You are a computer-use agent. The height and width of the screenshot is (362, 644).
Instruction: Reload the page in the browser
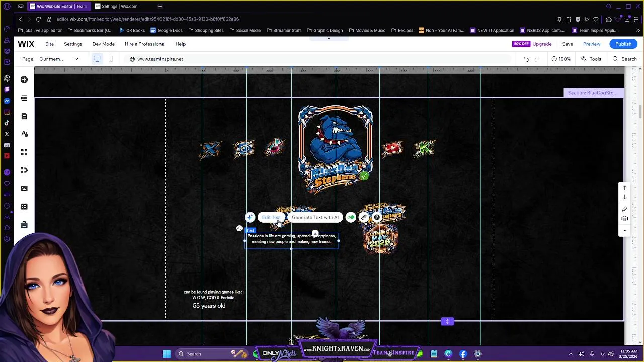(38, 19)
